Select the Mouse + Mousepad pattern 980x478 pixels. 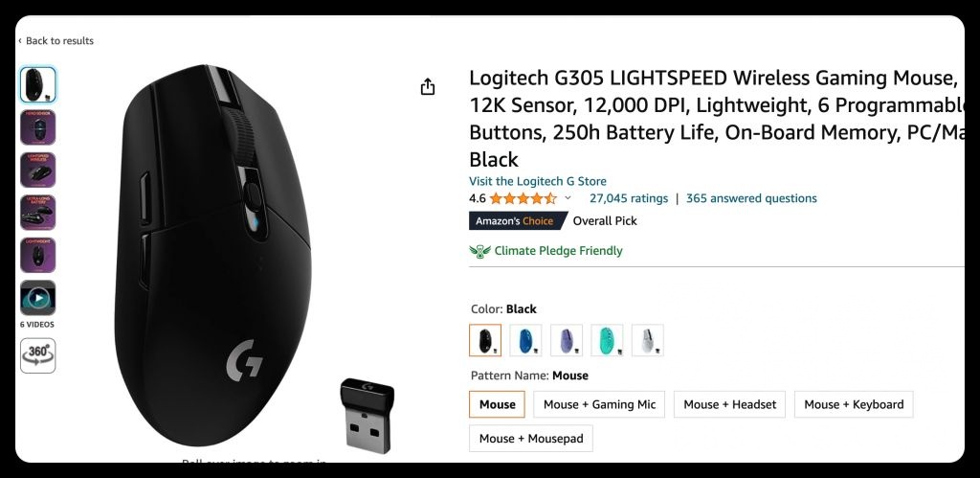(531, 439)
